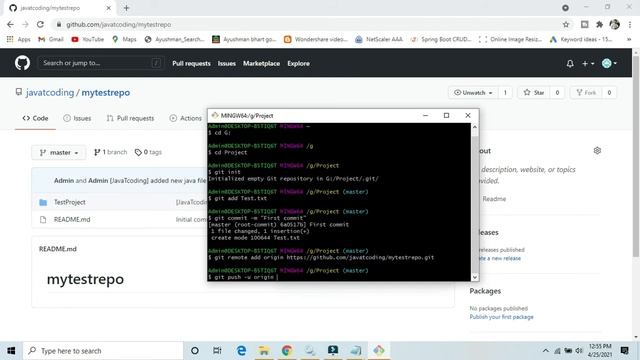Open the Spring Boot CRUD bookmark
The image size is (640, 360).
(x=441, y=39)
